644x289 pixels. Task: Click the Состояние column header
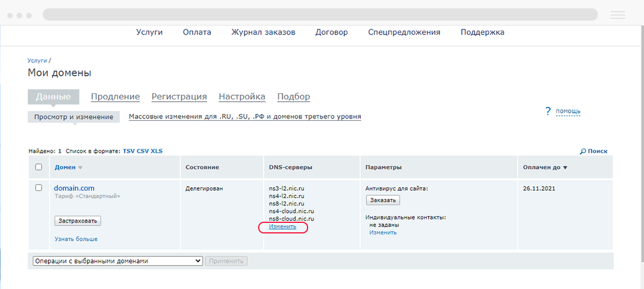(202, 167)
